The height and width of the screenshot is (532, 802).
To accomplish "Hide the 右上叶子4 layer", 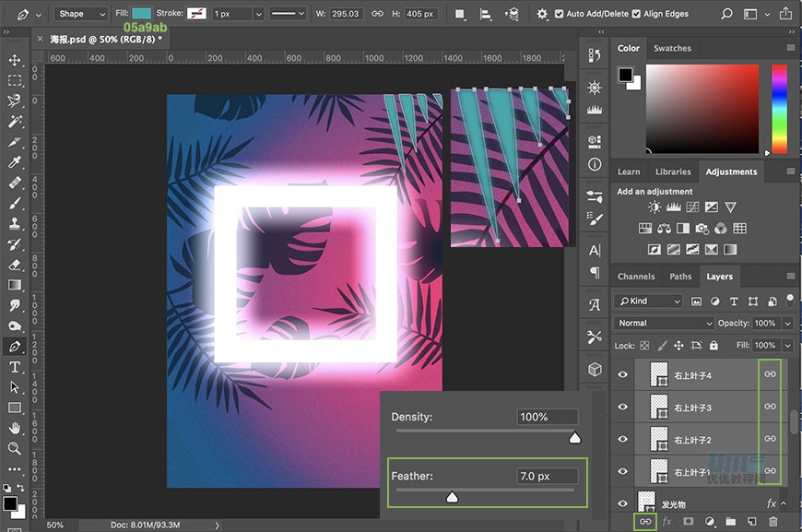I will [x=623, y=375].
